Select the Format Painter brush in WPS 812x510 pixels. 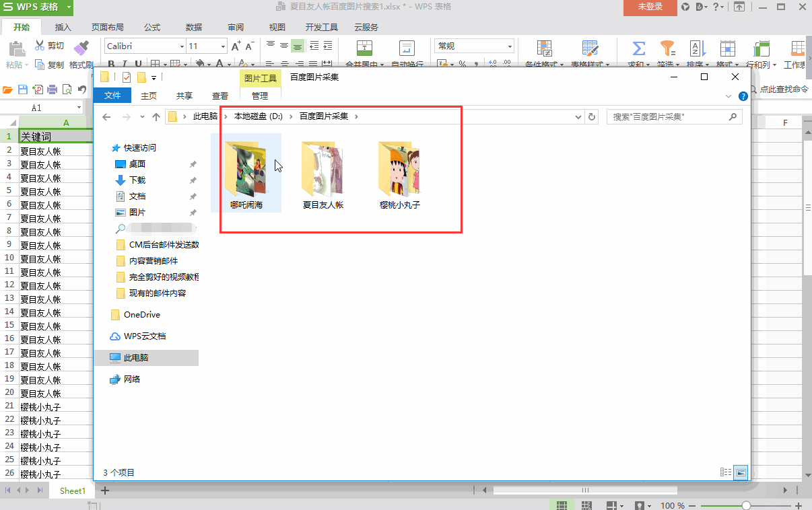81,48
